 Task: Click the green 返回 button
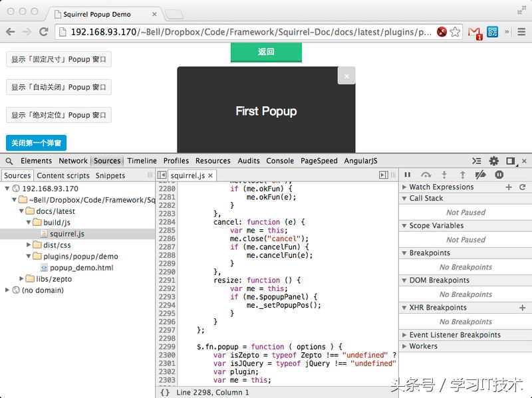point(266,52)
